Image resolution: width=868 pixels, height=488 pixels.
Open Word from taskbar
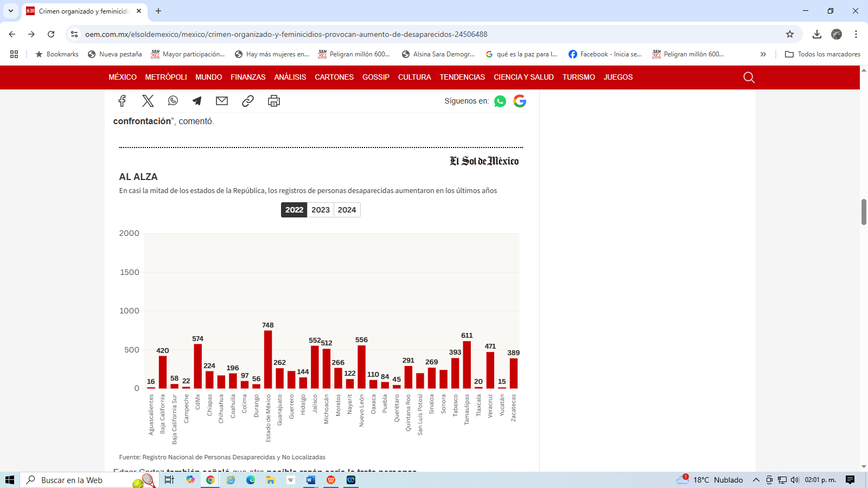tap(310, 480)
